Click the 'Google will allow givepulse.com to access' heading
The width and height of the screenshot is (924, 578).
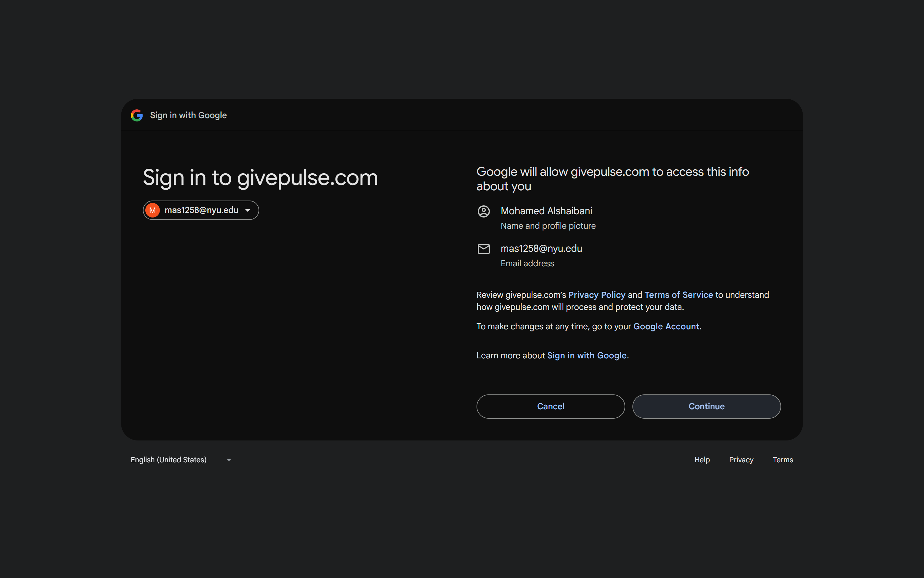coord(612,178)
